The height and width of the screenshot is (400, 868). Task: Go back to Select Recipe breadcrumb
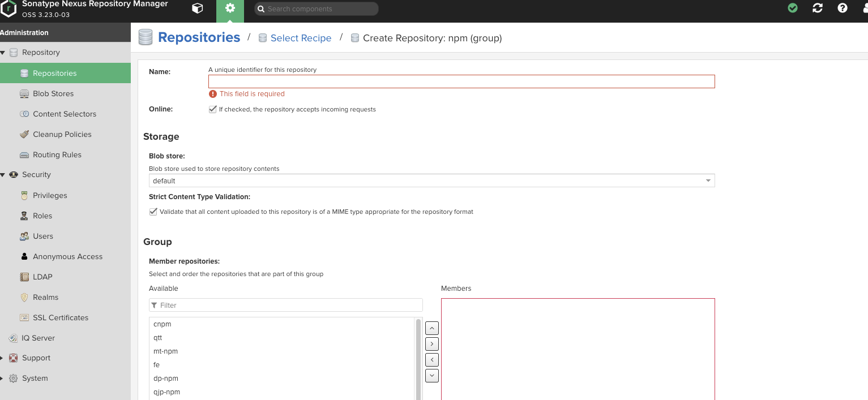click(301, 38)
